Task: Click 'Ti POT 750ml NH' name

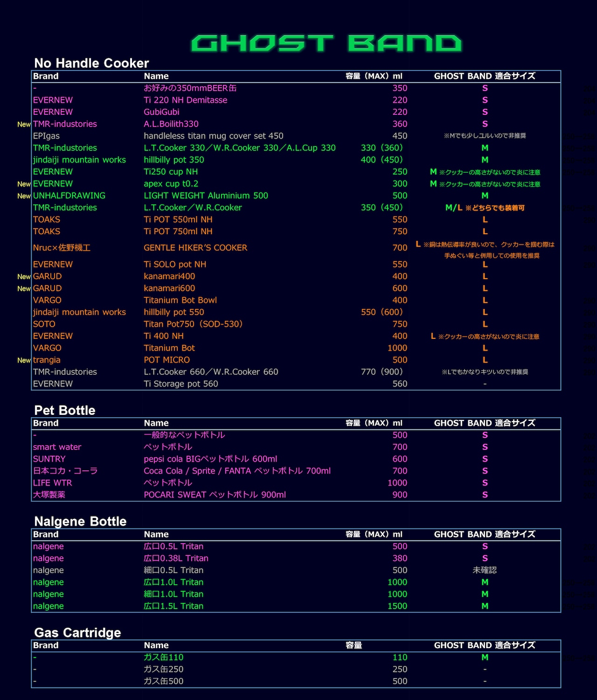Action: 178,231
